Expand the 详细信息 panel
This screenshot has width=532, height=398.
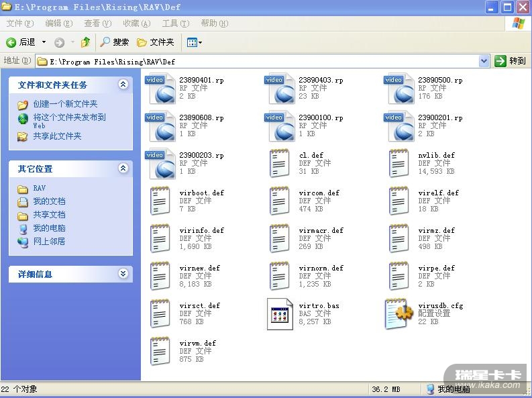pos(123,274)
